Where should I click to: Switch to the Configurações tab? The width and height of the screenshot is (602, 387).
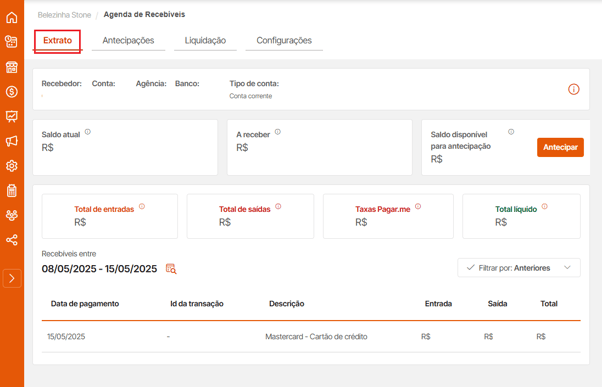click(284, 41)
